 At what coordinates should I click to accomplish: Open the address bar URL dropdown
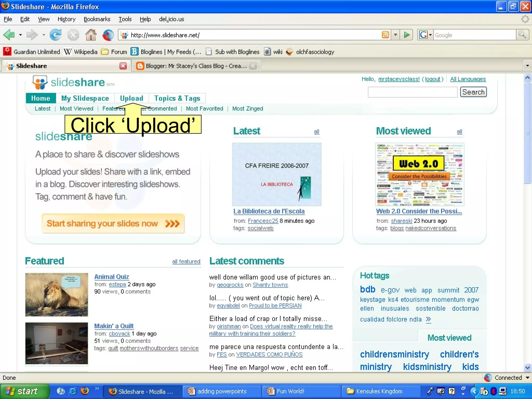395,35
